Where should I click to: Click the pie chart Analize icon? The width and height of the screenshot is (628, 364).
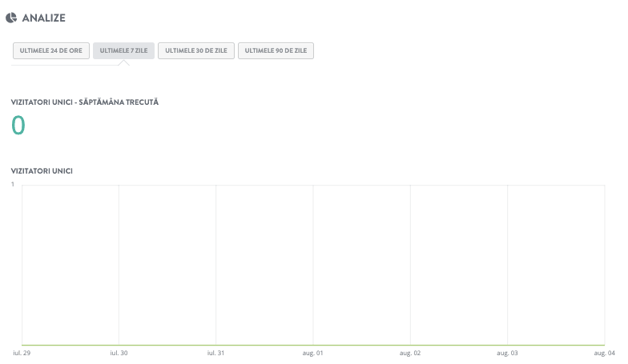[11, 18]
